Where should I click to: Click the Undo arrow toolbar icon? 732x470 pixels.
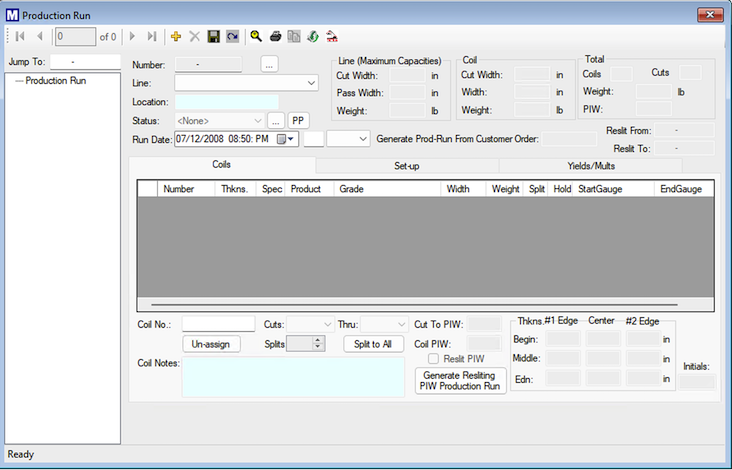click(x=232, y=36)
